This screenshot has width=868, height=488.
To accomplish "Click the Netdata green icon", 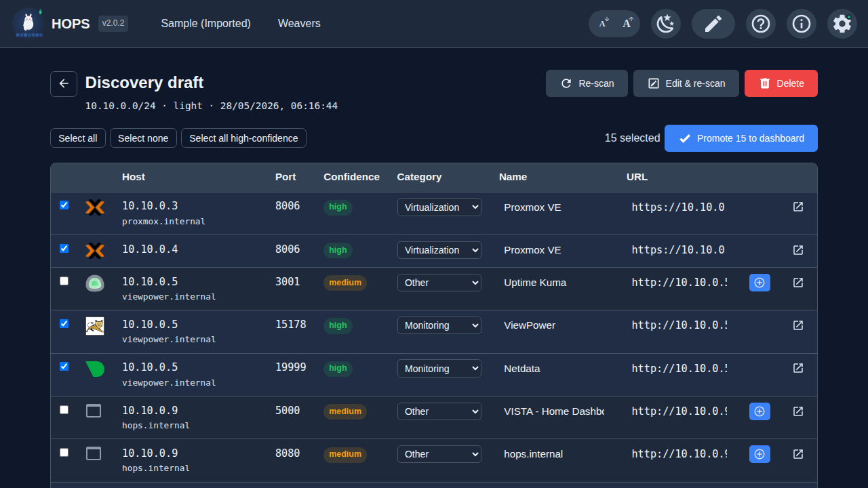I will (x=95, y=369).
